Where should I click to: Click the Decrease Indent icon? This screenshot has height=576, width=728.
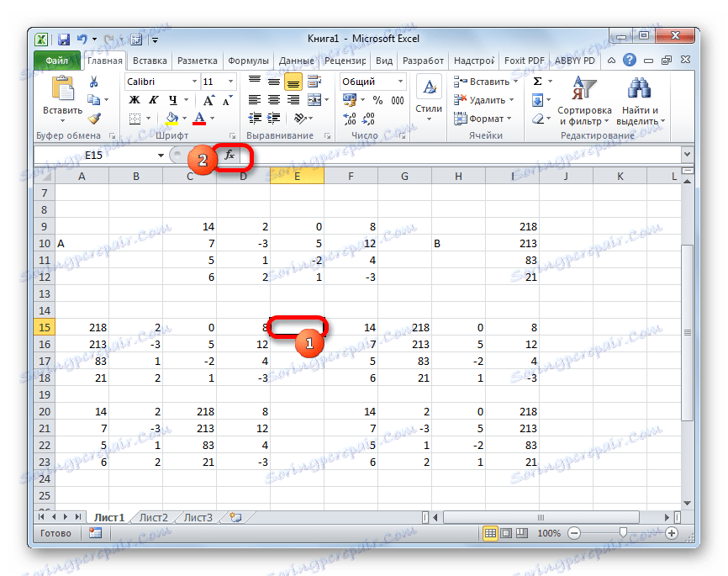(x=255, y=119)
